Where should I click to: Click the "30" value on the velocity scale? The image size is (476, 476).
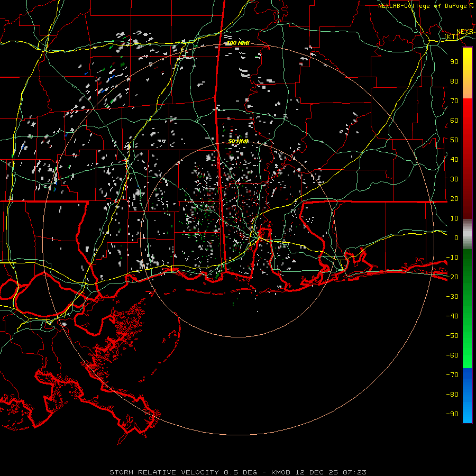(x=454, y=179)
